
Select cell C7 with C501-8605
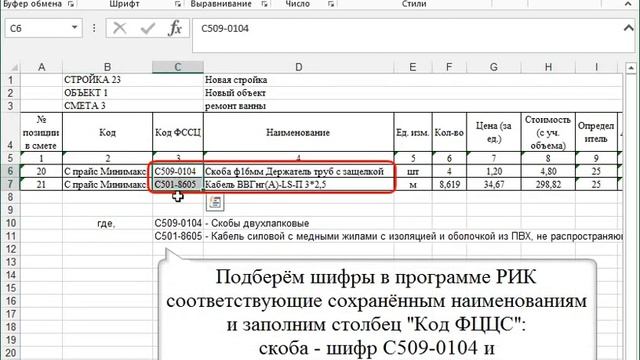[178, 184]
